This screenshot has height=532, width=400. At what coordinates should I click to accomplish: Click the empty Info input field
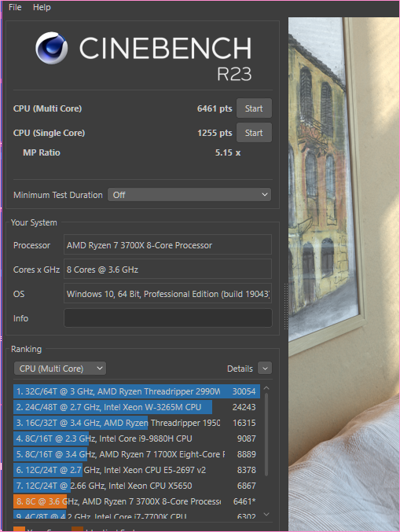click(x=167, y=318)
